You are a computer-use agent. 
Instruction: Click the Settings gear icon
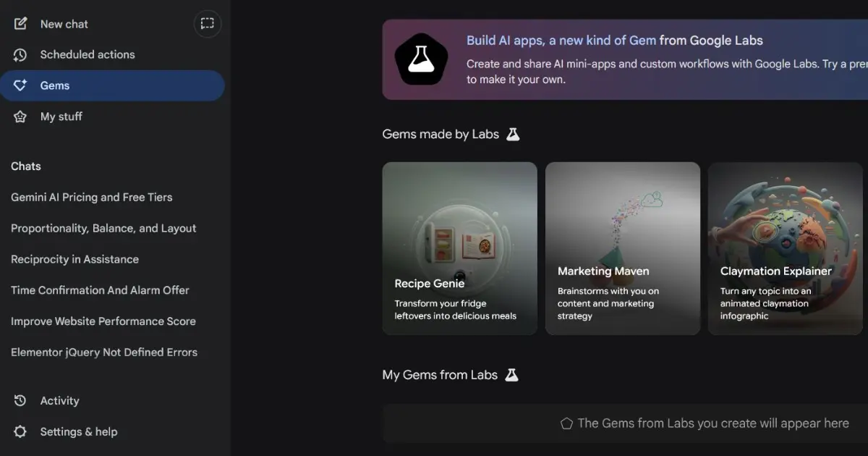point(20,432)
